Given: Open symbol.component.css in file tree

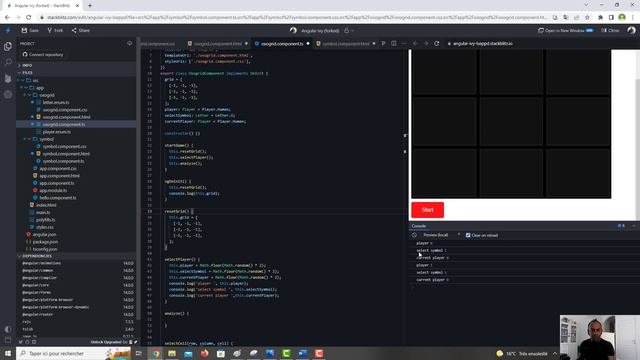Looking at the screenshot, I should tap(64, 147).
